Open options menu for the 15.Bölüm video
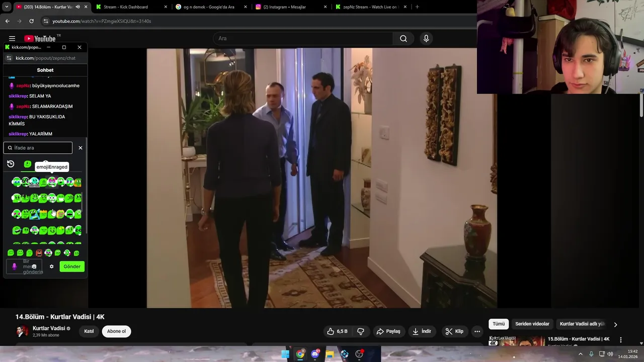 (x=620, y=340)
